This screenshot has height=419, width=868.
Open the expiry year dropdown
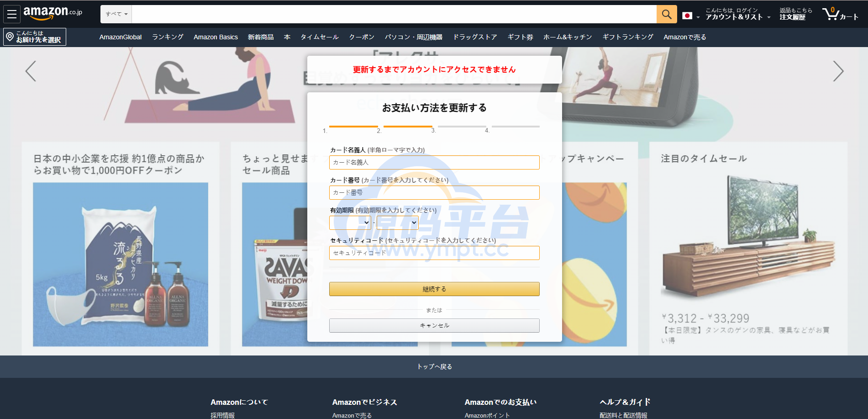point(397,223)
